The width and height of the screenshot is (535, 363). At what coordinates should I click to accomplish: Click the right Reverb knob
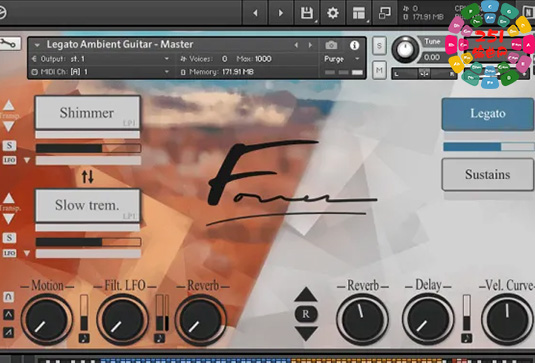(x=362, y=320)
